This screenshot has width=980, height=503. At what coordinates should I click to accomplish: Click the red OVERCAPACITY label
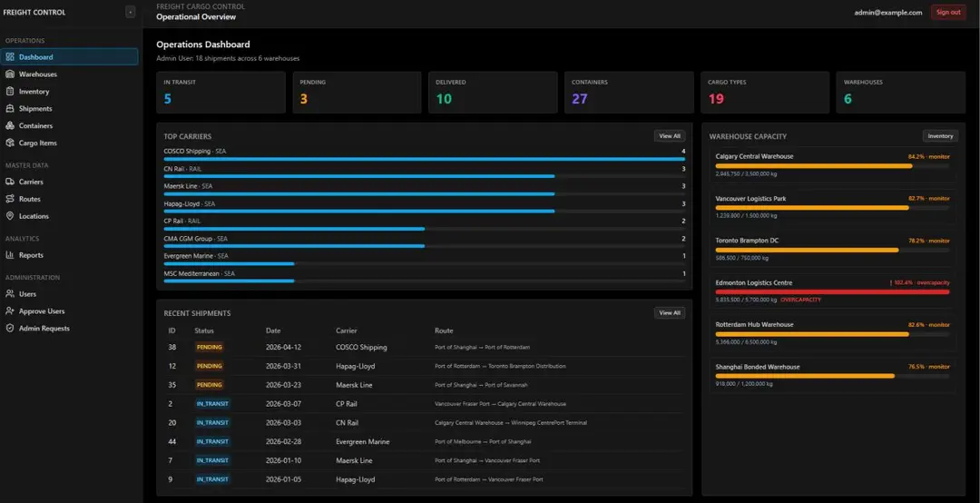[x=800, y=300]
